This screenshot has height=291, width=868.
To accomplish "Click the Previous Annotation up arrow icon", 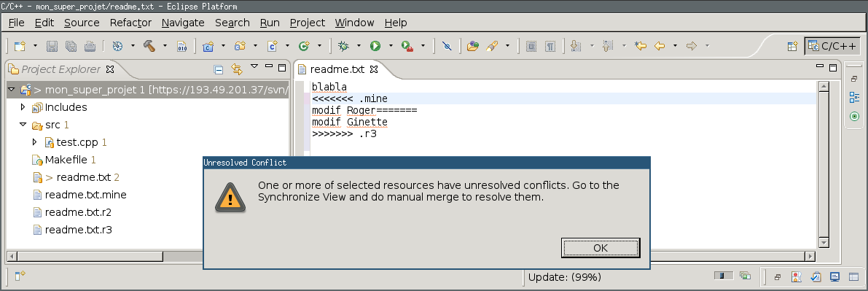I will tap(608, 46).
